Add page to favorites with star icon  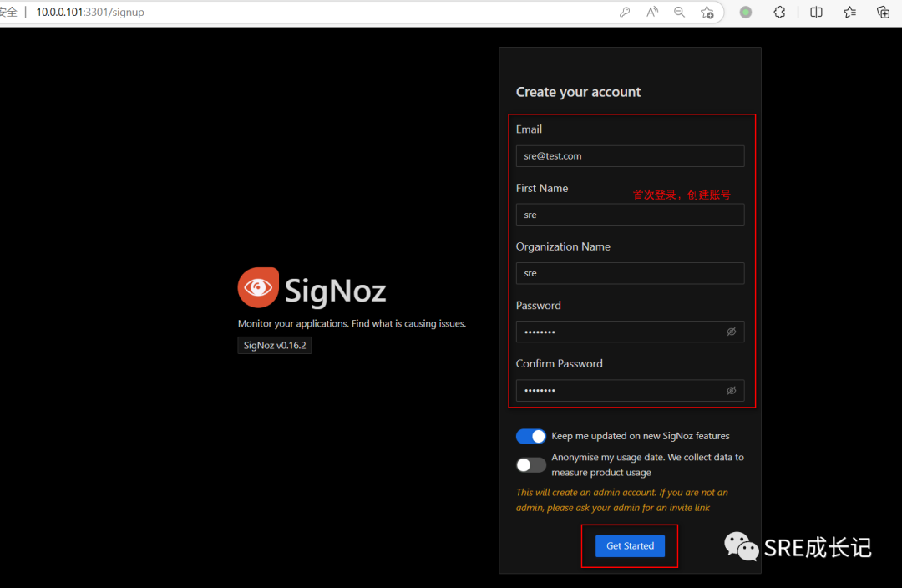coord(707,12)
